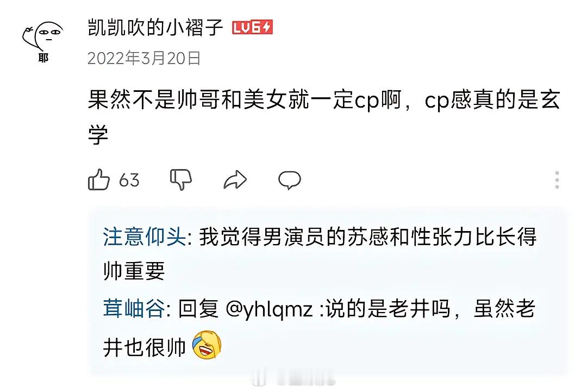Open commenter's avatar with 耶 text
The width and height of the screenshot is (587, 392).
pyautogui.click(x=42, y=42)
